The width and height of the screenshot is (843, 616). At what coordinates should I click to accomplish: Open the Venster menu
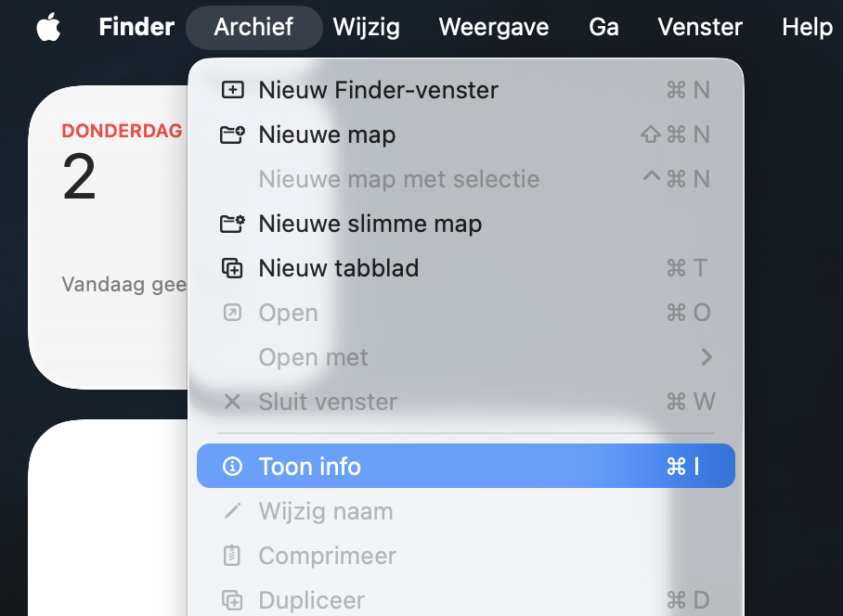(x=699, y=27)
